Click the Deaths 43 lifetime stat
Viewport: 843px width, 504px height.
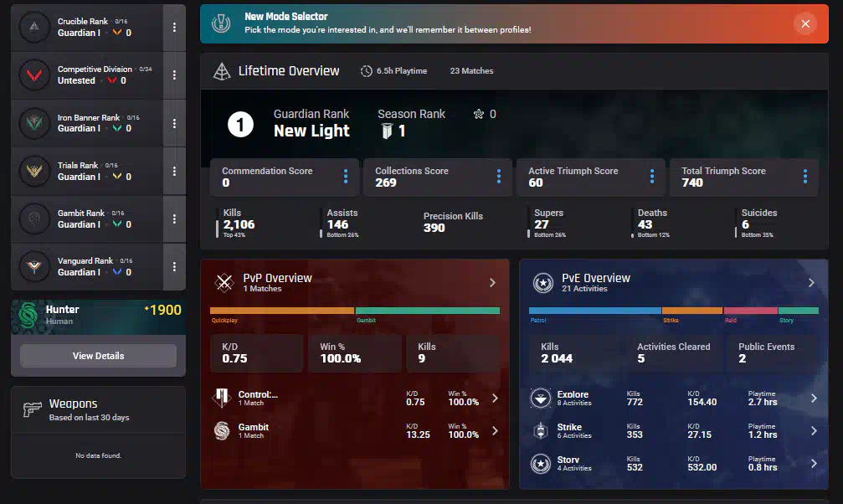[x=653, y=223]
